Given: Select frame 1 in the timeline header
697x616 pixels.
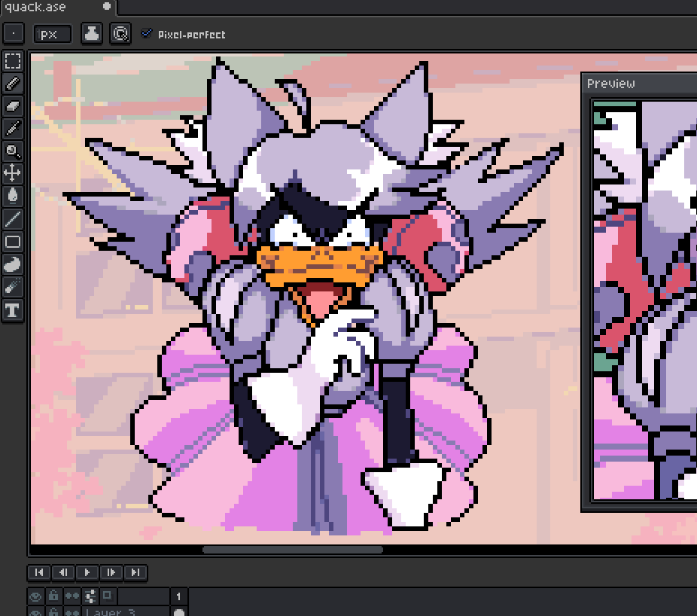Looking at the screenshot, I should coord(178,596).
